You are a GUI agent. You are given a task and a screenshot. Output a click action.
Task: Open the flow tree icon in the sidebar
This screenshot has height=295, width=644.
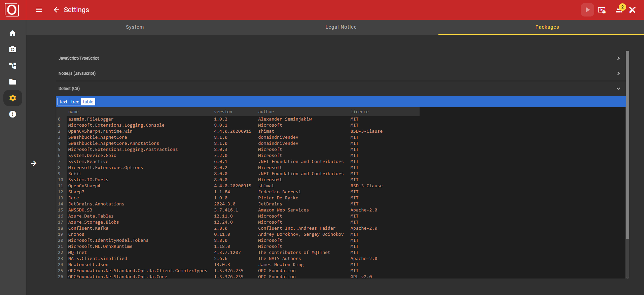(13, 66)
